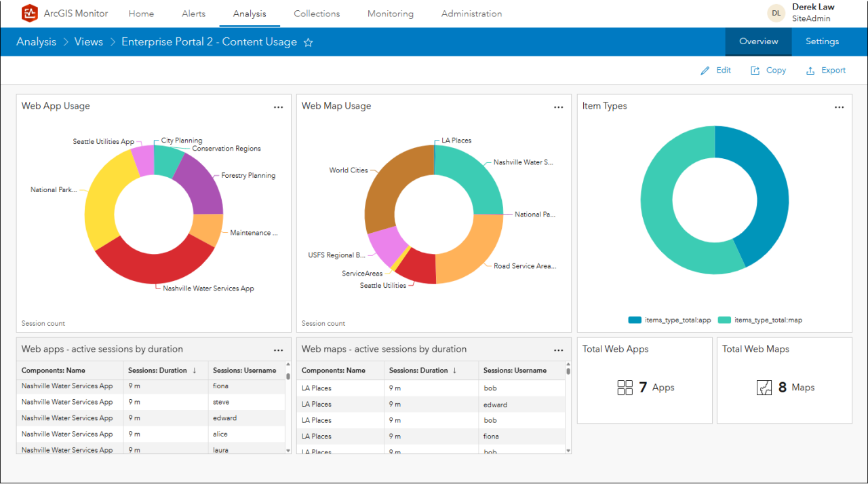Click edward in the web maps table

(495, 405)
